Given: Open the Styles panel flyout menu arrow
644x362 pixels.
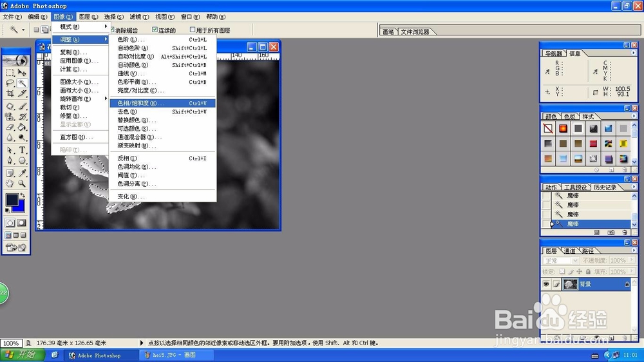Looking at the screenshot, I should (x=633, y=117).
